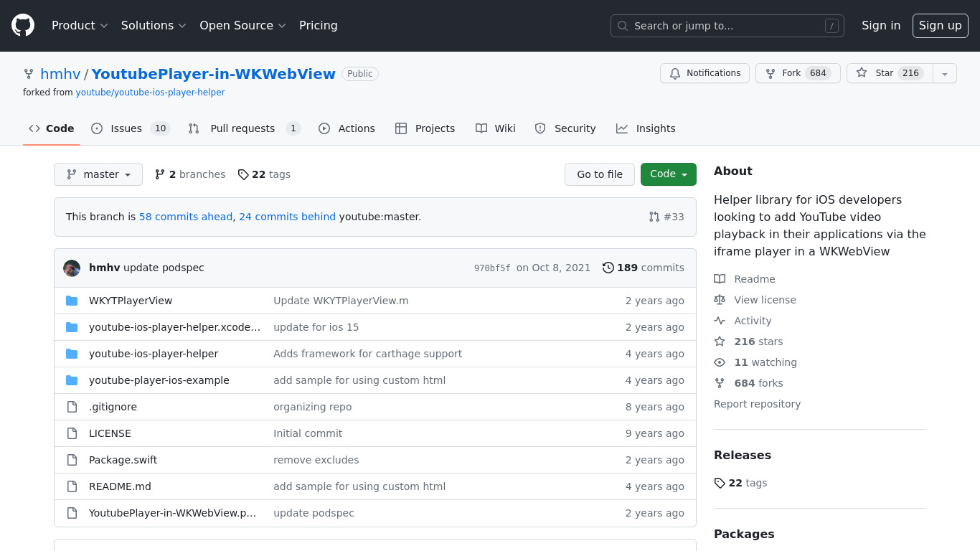Open the 58 commits ahead link

(x=186, y=217)
